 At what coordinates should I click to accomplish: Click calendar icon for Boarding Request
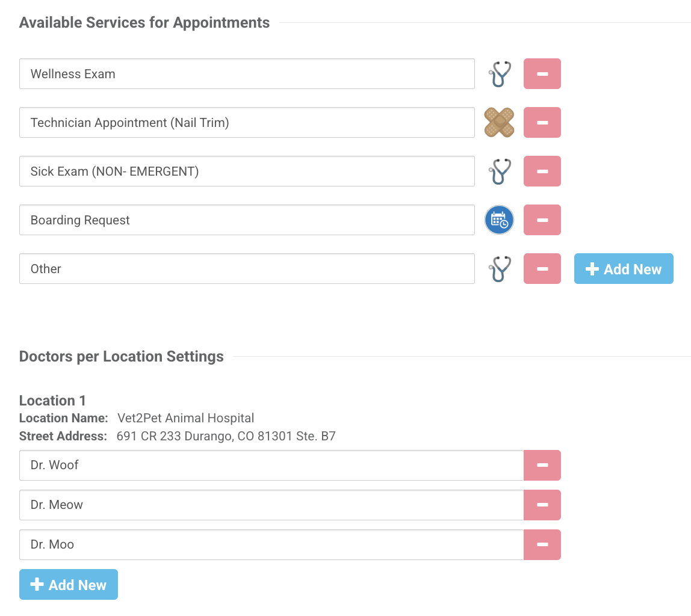[x=500, y=220]
